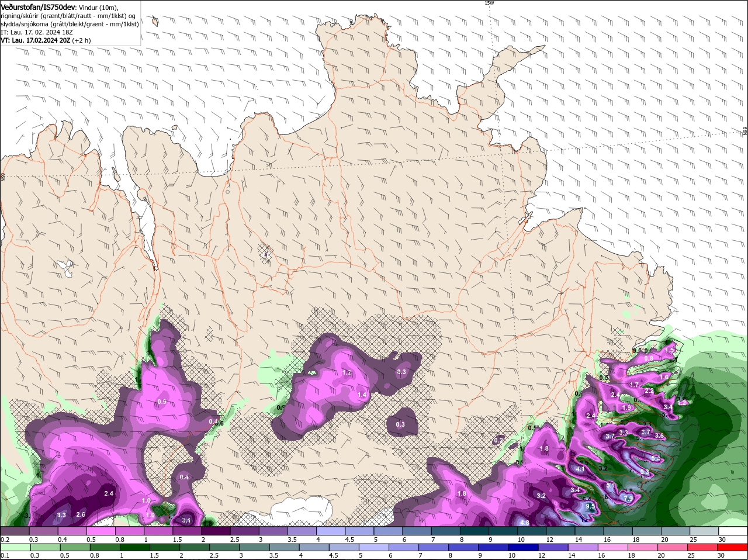Viewport: 748px width, 560px height.
Task: Click the small lake circle in the northwest interior
Action: tap(228, 191)
